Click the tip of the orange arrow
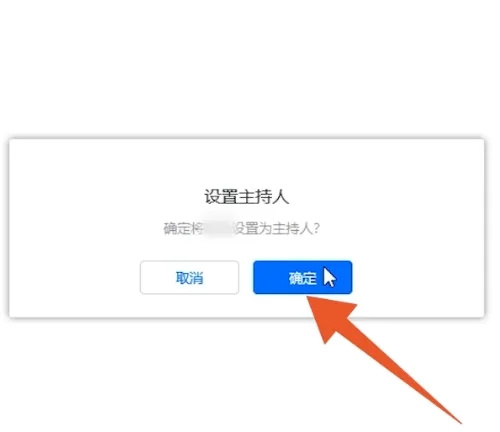Screen dimensions: 500x432 tap(307, 298)
